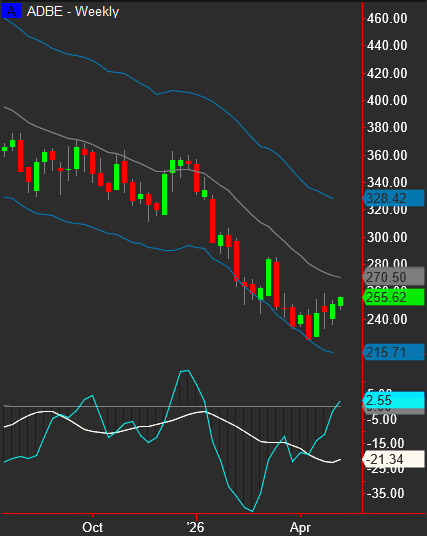This screenshot has width=427, height=536.
Task: Click the -21.34 signal line value tag
Action: 393,459
